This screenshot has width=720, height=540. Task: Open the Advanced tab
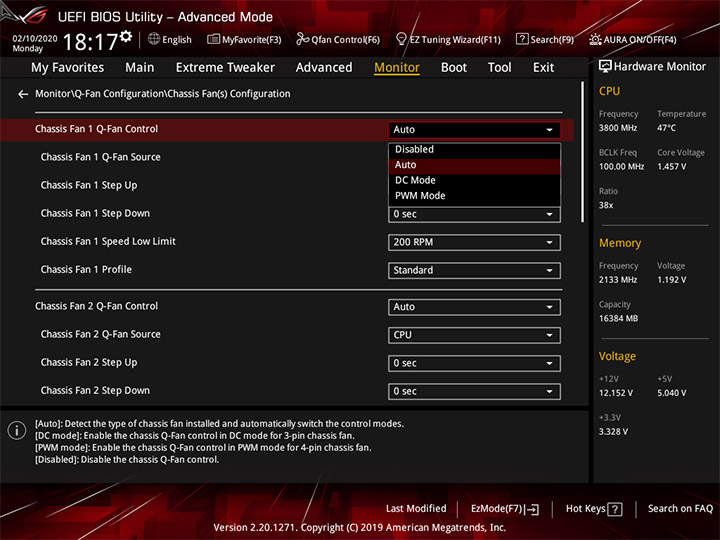tap(324, 68)
